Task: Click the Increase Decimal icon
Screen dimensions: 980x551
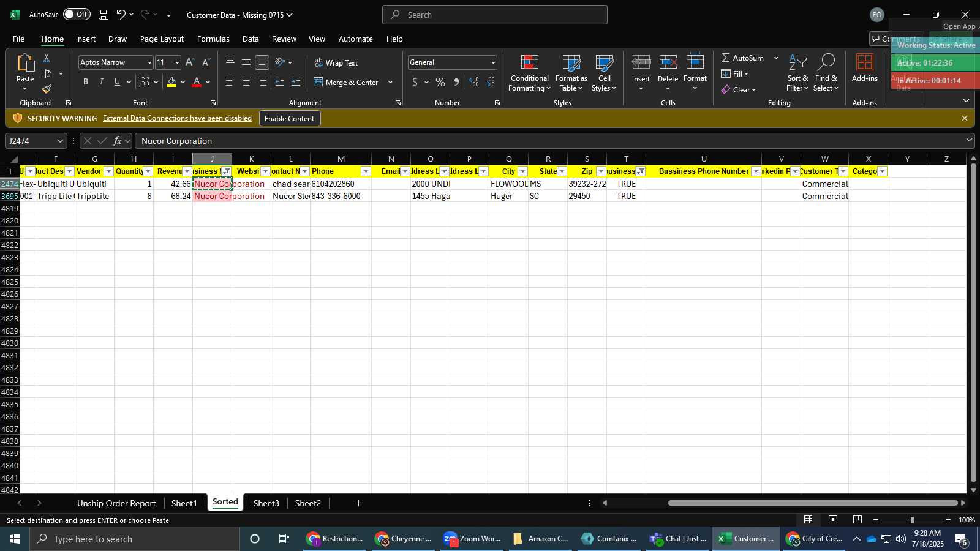Action: click(x=474, y=82)
